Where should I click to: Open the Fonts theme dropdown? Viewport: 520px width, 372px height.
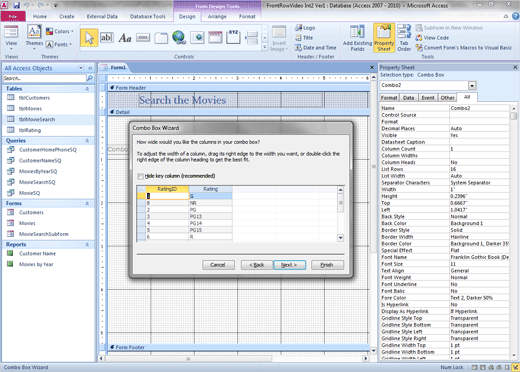click(x=59, y=44)
